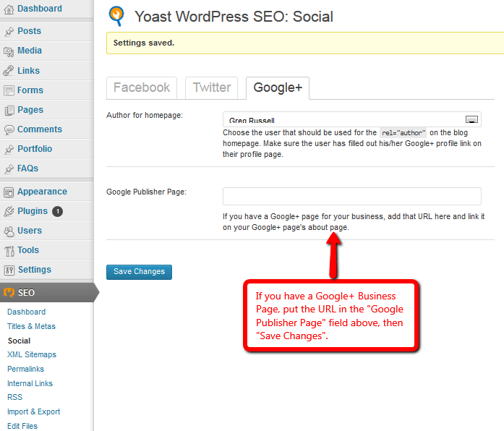Click the rel="author" code text
The width and height of the screenshot is (504, 431).
[x=403, y=133]
